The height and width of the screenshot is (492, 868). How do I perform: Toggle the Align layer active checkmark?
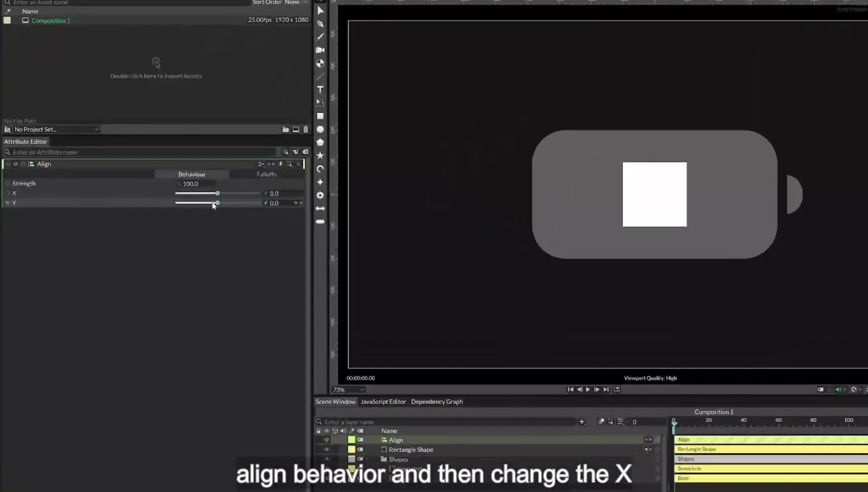(327, 440)
